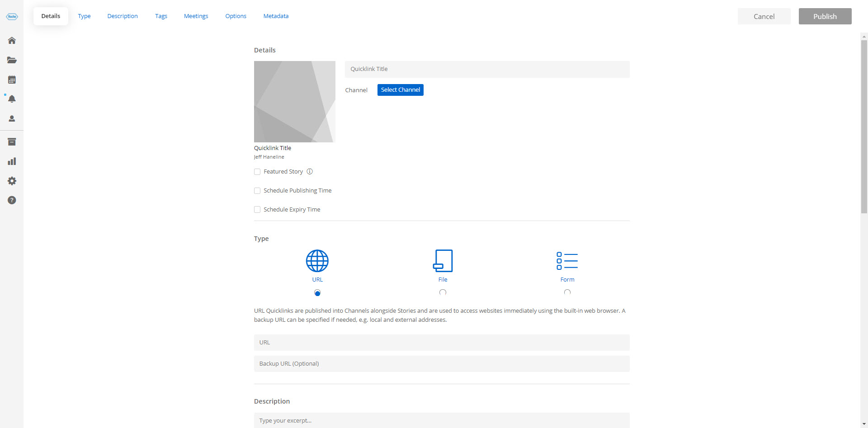Open the calendar icon in the sidebar
The height and width of the screenshot is (428, 868).
[x=12, y=80]
